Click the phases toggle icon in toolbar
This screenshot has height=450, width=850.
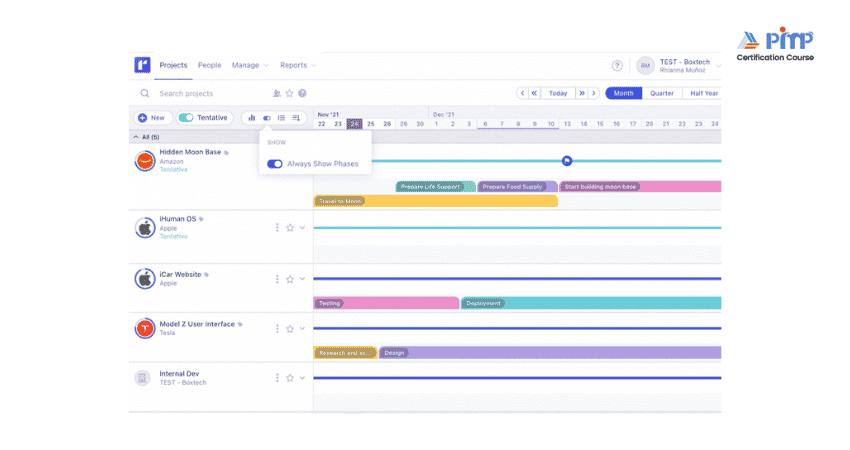click(x=267, y=118)
